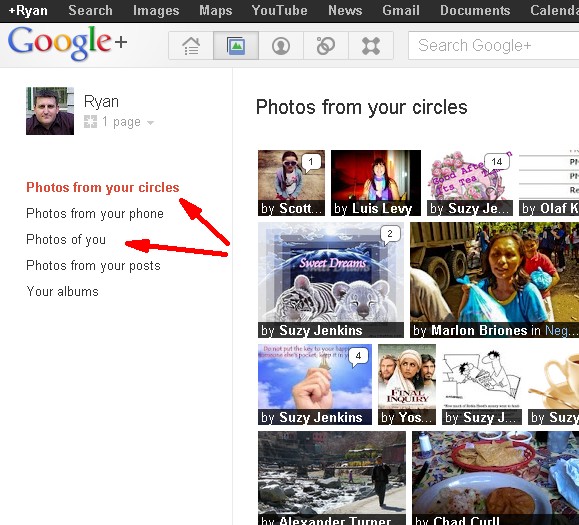Click Alexander Turner author name
The width and height of the screenshot is (579, 525).
[x=335, y=521]
